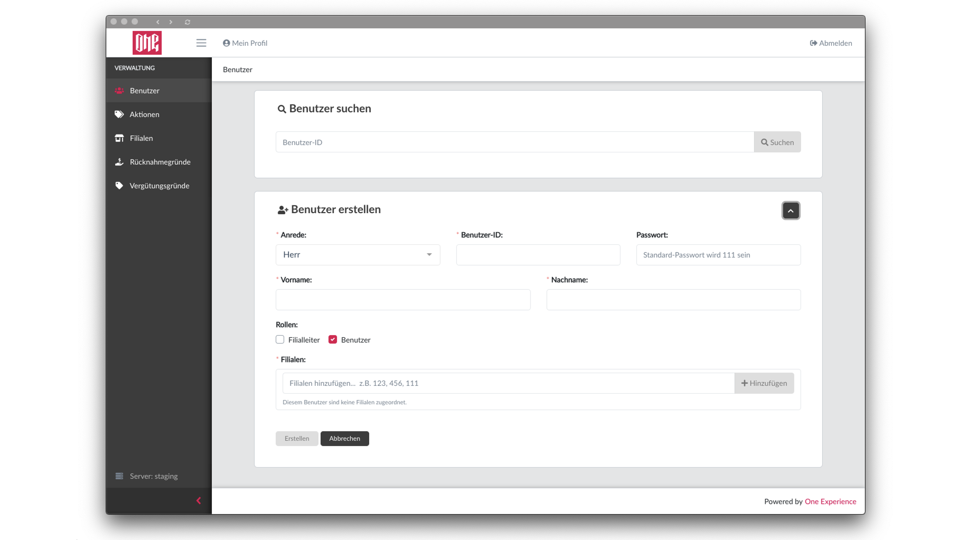Click the Server staging icon
980x540 pixels.
(x=119, y=476)
